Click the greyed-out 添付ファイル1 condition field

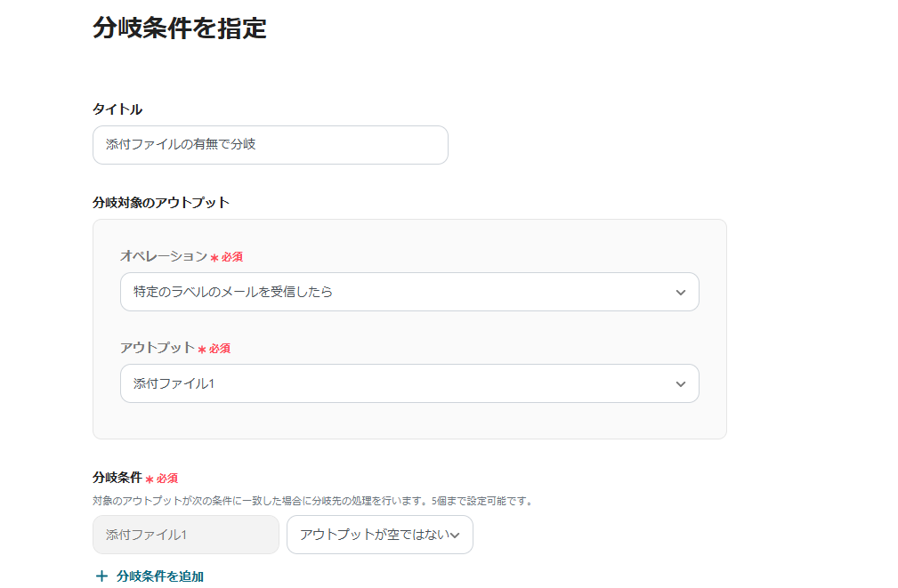click(x=185, y=535)
